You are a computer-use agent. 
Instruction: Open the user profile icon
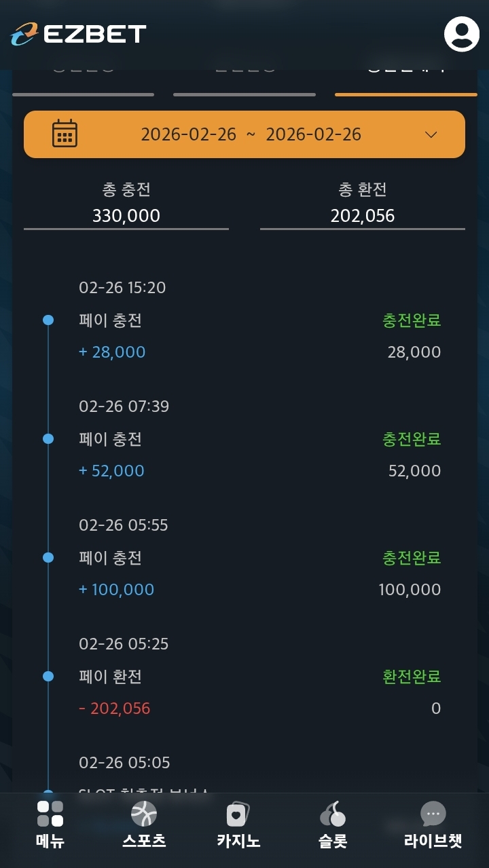pos(462,34)
